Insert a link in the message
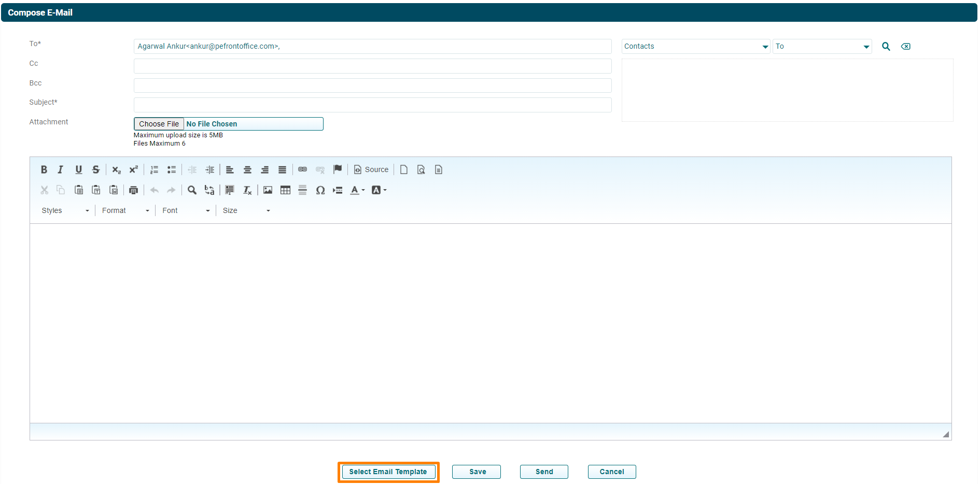This screenshot has height=484, width=980. click(x=303, y=169)
